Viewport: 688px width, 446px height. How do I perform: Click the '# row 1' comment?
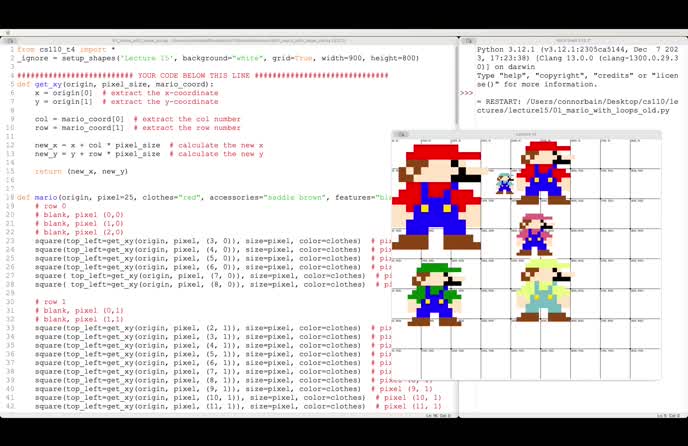coord(50,302)
